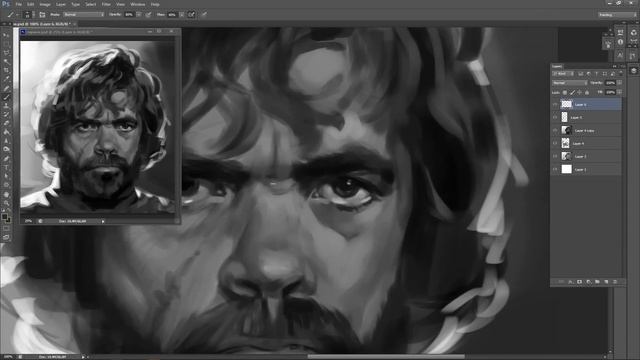Click the brush Opacity value field
640x360 pixels.
129,15
